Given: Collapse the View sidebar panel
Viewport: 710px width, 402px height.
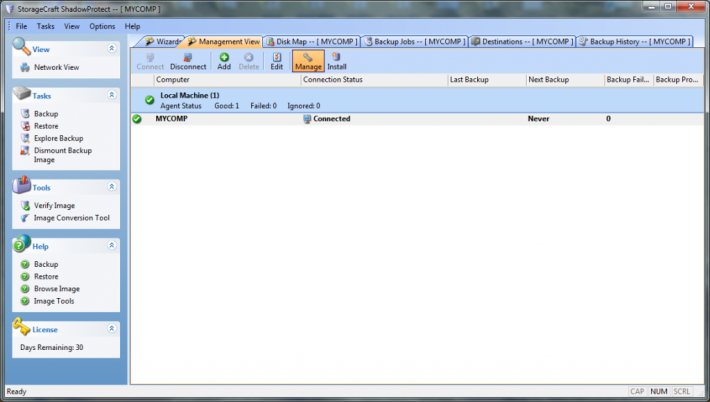Looking at the screenshot, I should tap(112, 48).
